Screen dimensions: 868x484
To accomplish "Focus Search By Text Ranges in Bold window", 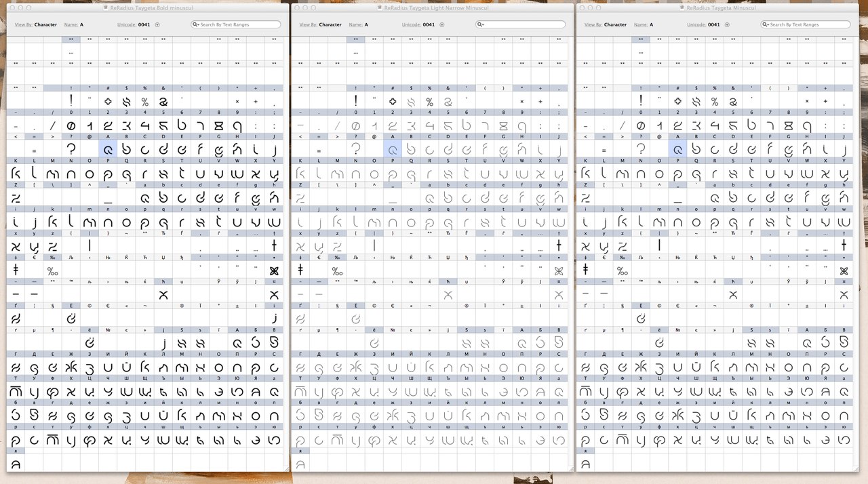I will click(239, 24).
